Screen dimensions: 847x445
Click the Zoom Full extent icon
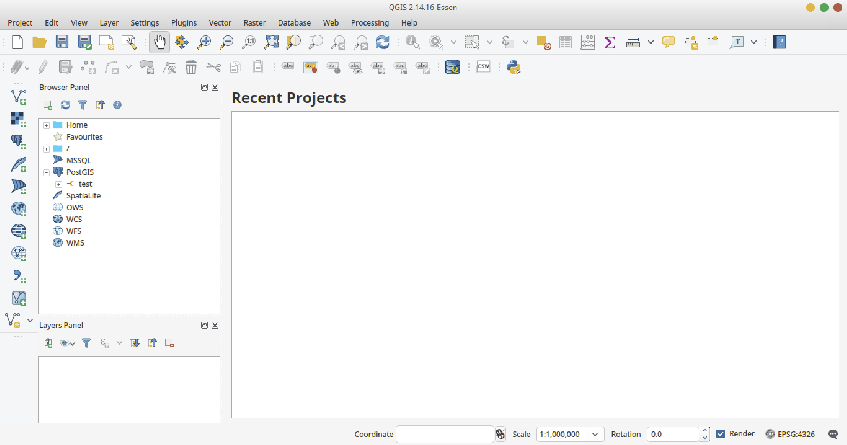pyautogui.click(x=271, y=42)
